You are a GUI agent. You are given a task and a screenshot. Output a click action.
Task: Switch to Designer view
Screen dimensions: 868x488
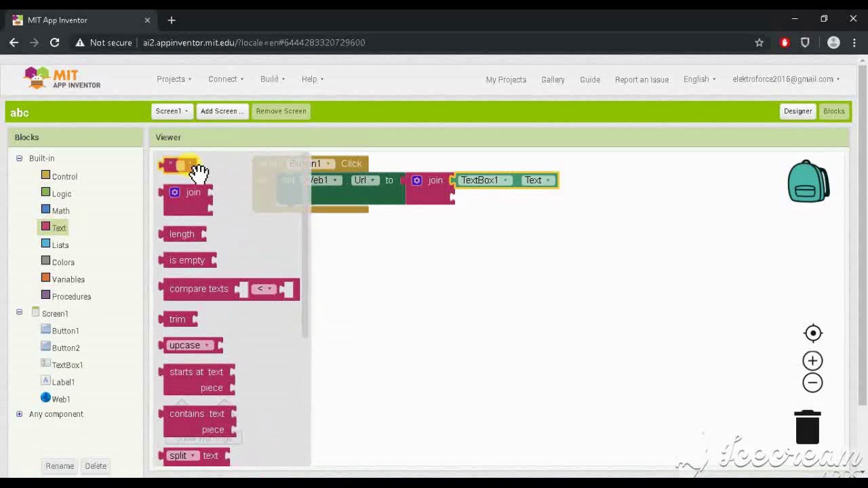(x=797, y=111)
